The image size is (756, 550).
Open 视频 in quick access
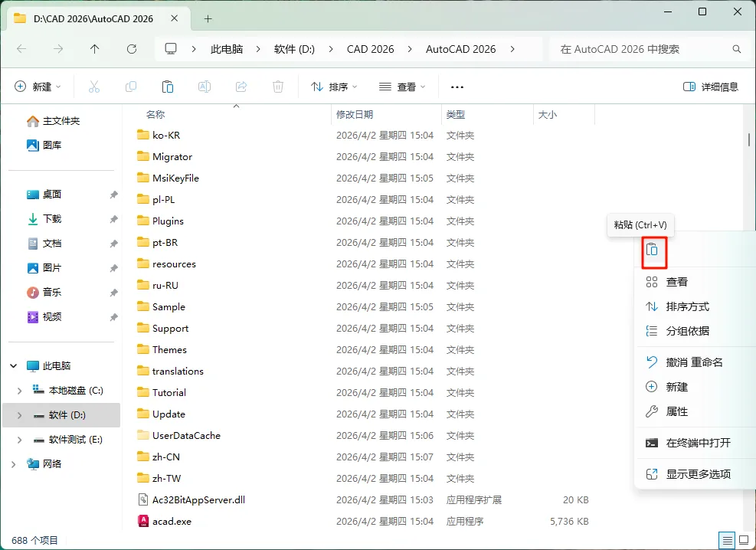tap(44, 316)
